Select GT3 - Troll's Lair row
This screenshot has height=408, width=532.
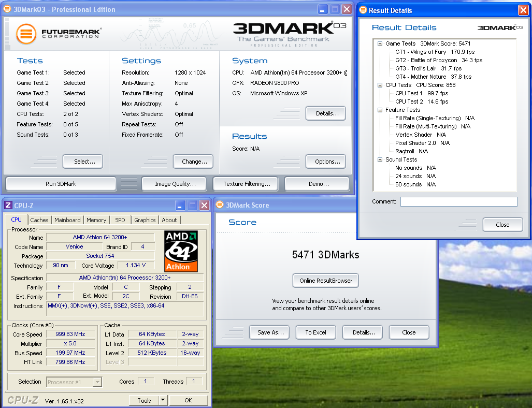(428, 68)
